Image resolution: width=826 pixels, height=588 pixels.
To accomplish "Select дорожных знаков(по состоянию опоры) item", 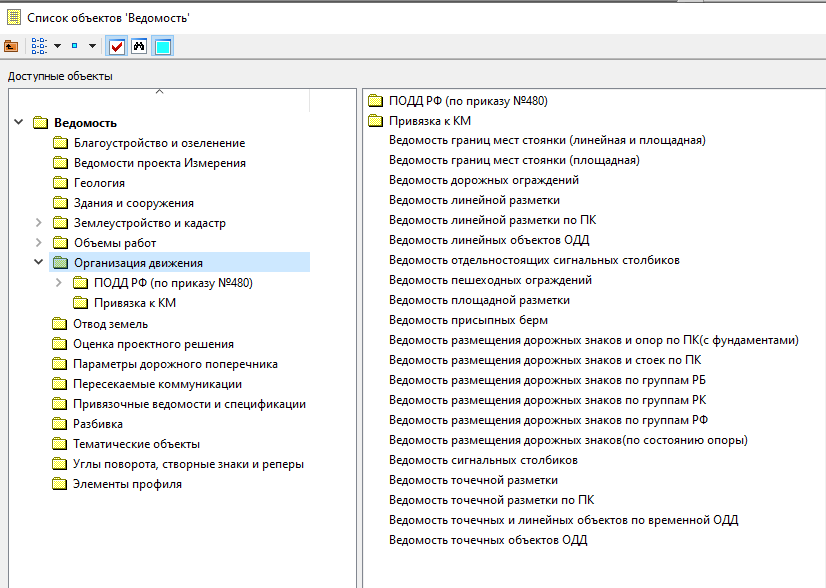I will pyautogui.click(x=568, y=440).
